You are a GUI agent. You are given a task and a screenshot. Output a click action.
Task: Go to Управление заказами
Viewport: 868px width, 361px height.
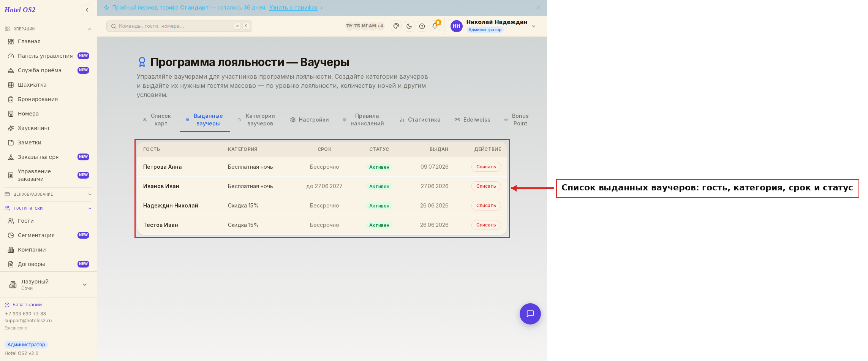tap(48, 175)
